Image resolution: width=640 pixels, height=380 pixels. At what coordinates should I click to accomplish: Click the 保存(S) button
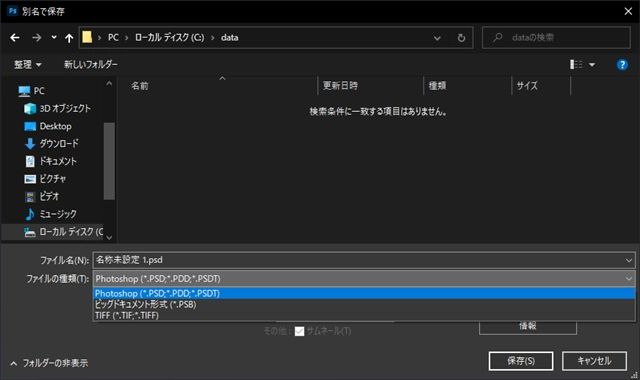(521, 361)
